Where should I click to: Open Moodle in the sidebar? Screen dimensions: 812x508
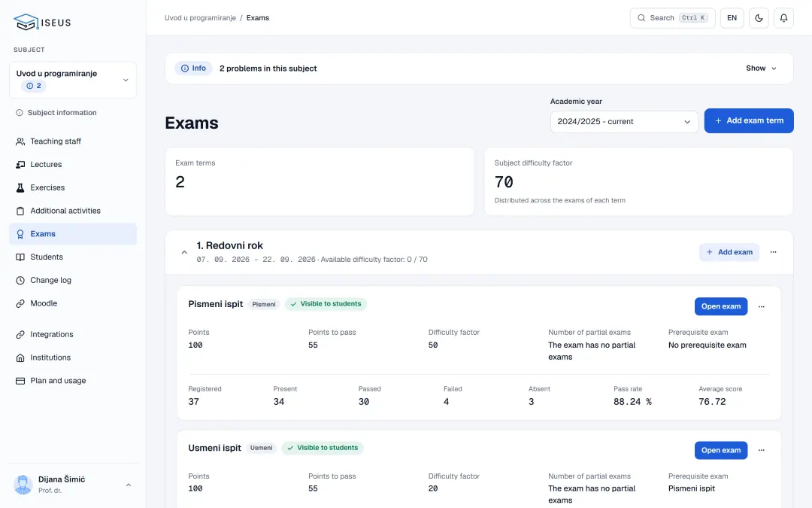tap(73, 304)
